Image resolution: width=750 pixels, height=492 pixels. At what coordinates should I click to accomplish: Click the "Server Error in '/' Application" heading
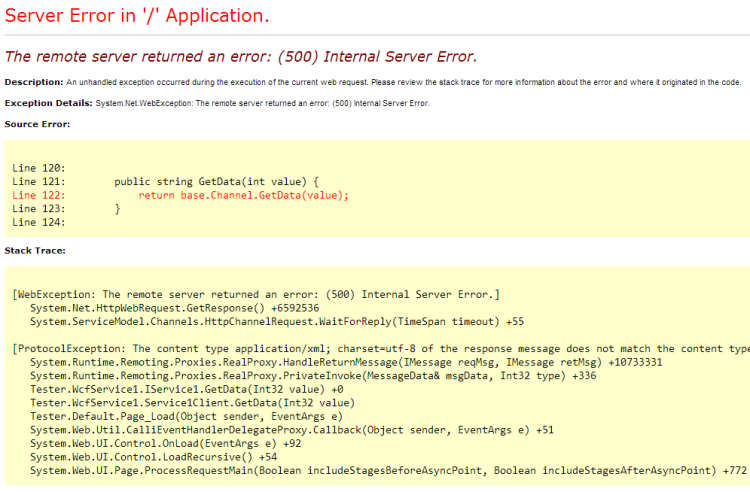136,17
